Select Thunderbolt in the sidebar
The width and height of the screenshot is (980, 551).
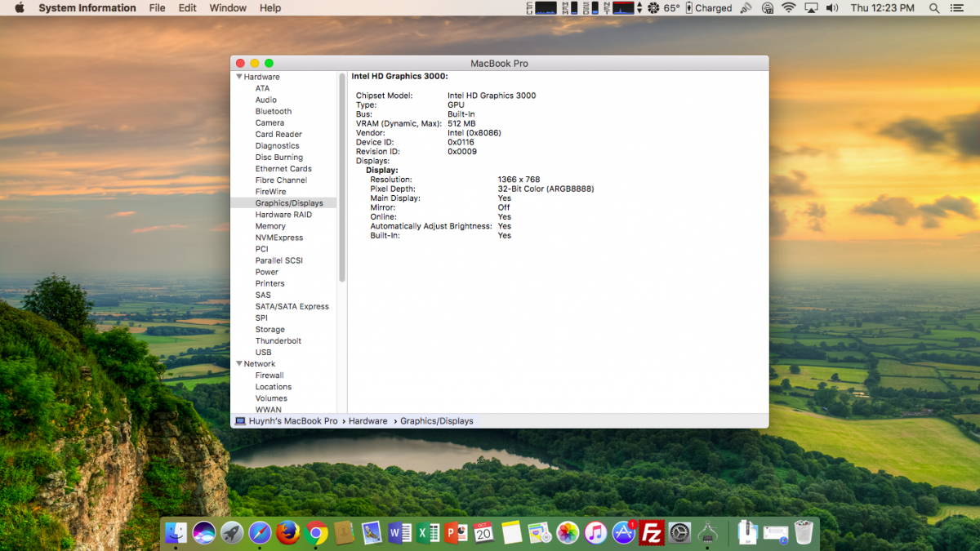click(x=278, y=341)
